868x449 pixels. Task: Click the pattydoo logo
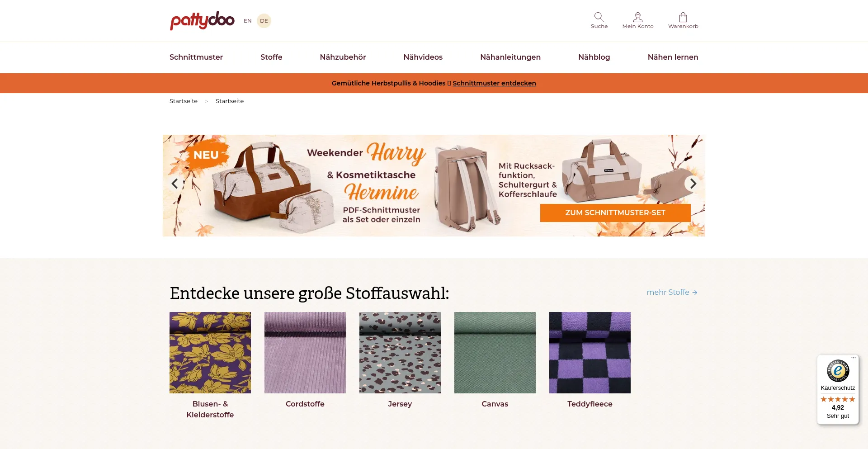click(202, 21)
